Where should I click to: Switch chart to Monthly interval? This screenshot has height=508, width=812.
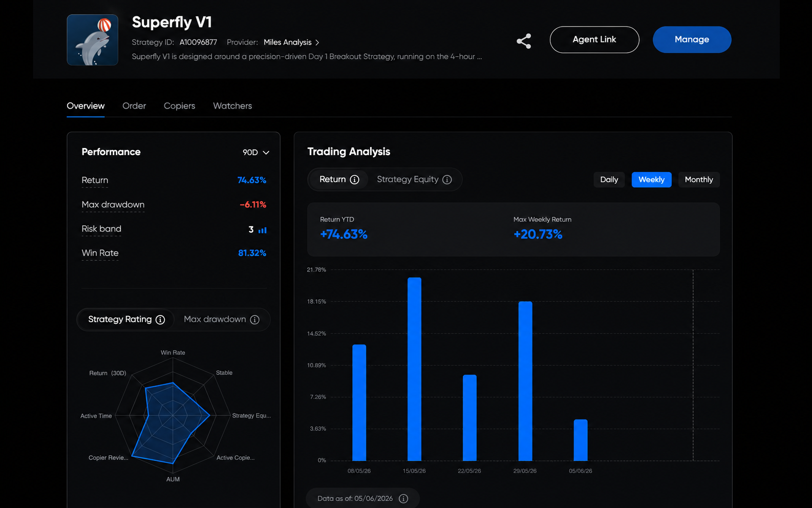click(x=699, y=180)
